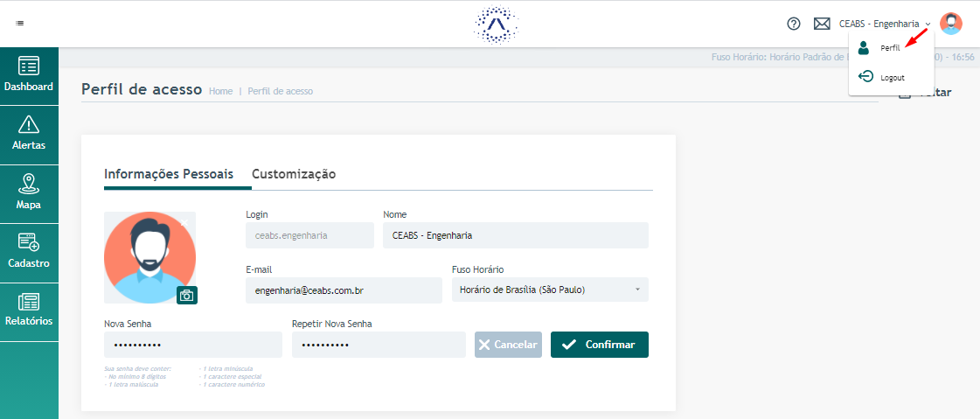Expand the CEABS - Engenharia user dropdown
Image resolution: width=980 pixels, height=419 pixels.
885,24
